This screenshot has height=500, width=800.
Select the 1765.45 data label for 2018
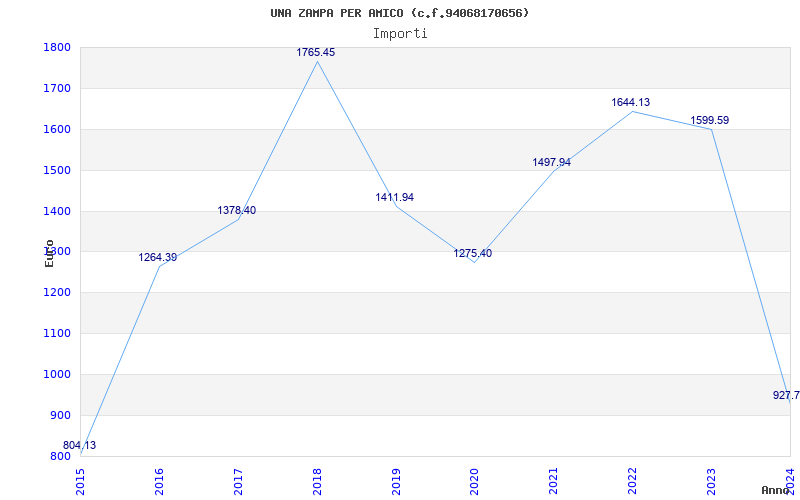coord(316,53)
